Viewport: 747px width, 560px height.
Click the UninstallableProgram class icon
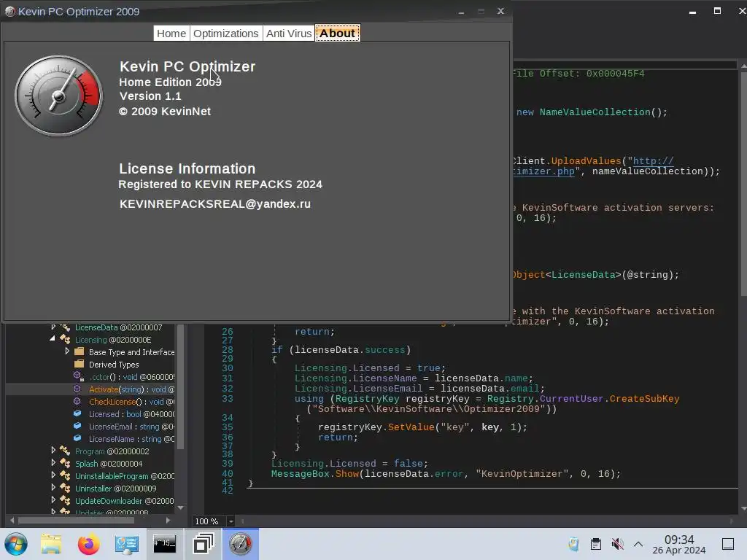(65, 475)
